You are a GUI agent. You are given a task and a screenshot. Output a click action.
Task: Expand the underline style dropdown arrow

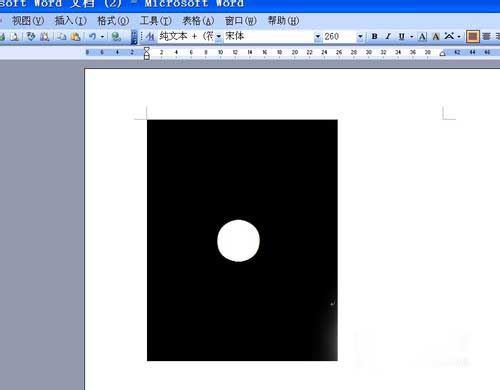tap(412, 37)
